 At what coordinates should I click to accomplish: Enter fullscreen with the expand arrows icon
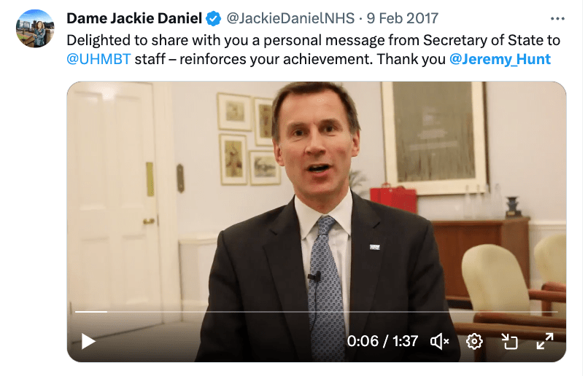point(544,341)
